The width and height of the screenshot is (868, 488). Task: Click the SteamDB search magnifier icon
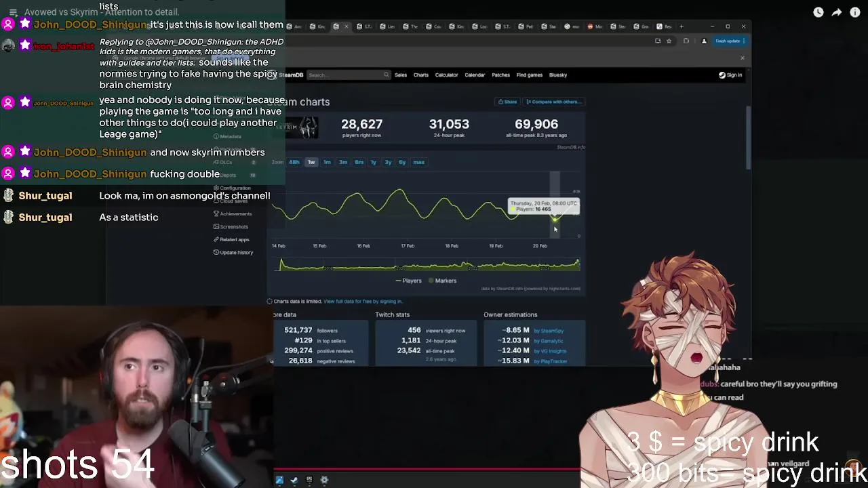pyautogui.click(x=386, y=75)
